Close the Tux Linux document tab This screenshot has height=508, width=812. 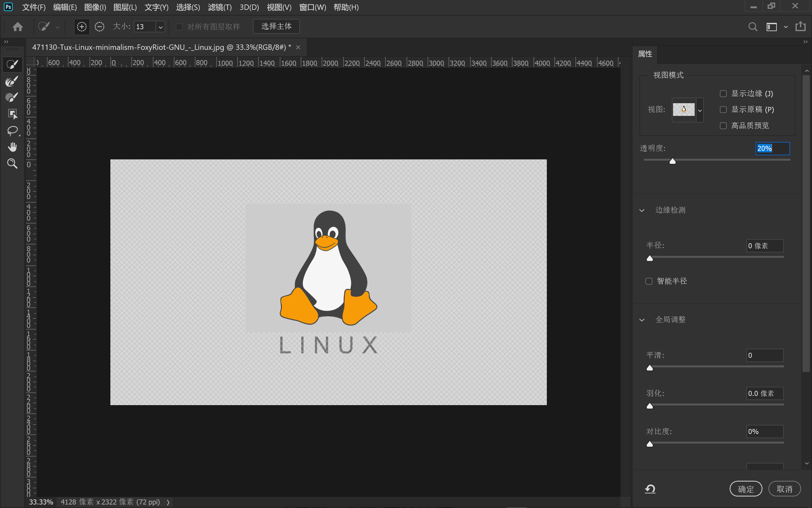(x=298, y=47)
